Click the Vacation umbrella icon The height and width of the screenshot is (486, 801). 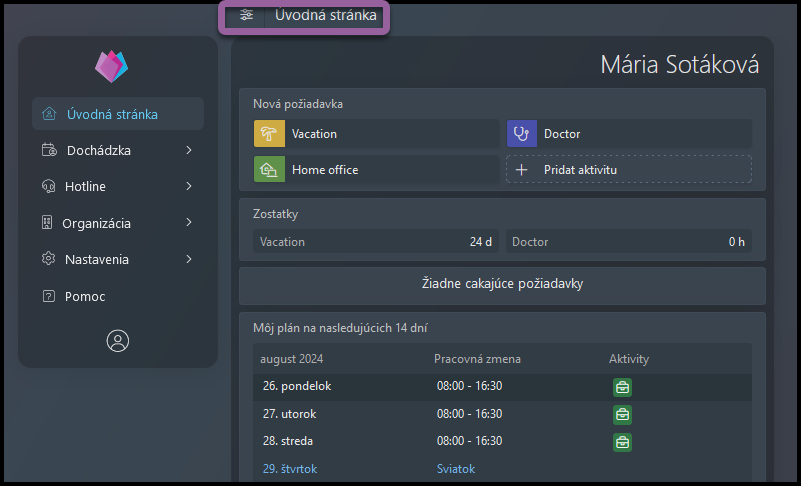click(x=270, y=134)
